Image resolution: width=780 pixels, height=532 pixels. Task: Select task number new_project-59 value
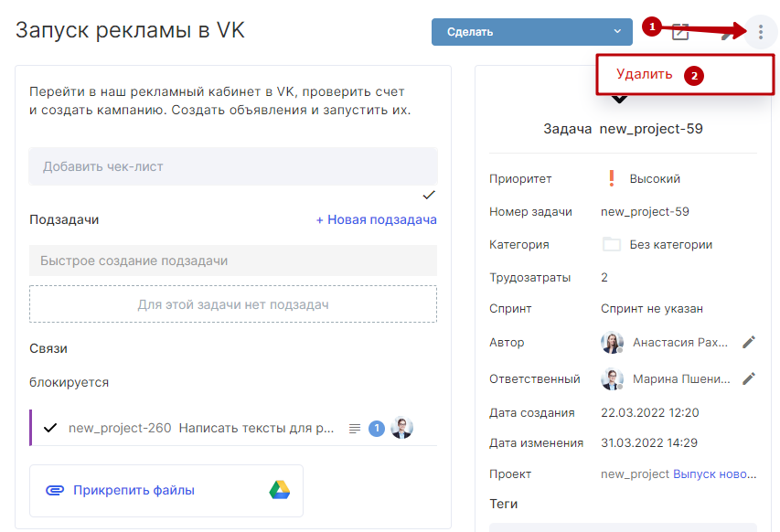tap(645, 212)
